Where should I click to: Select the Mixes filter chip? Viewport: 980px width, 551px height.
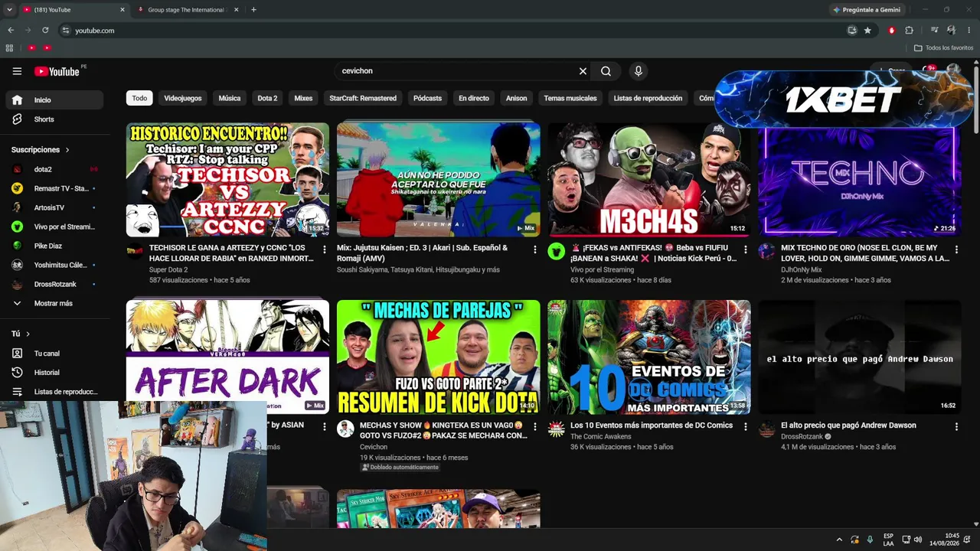(303, 98)
